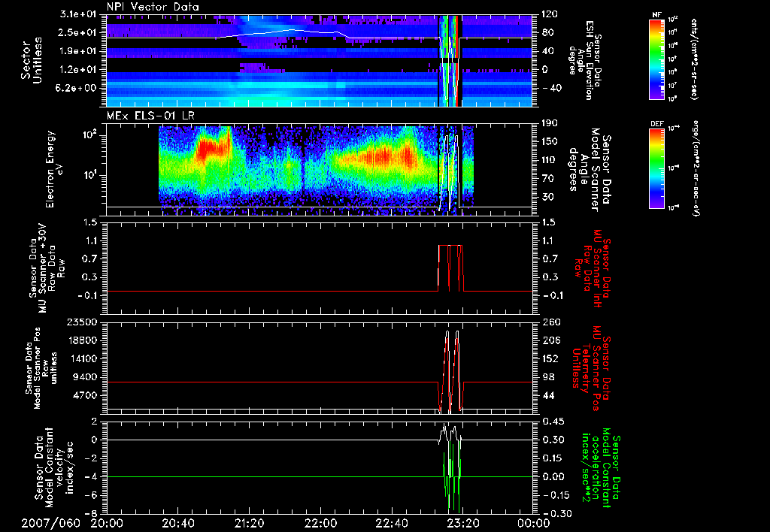Click the red 'MU Scanner Pos Telemetry' label

pyautogui.click(x=591, y=368)
